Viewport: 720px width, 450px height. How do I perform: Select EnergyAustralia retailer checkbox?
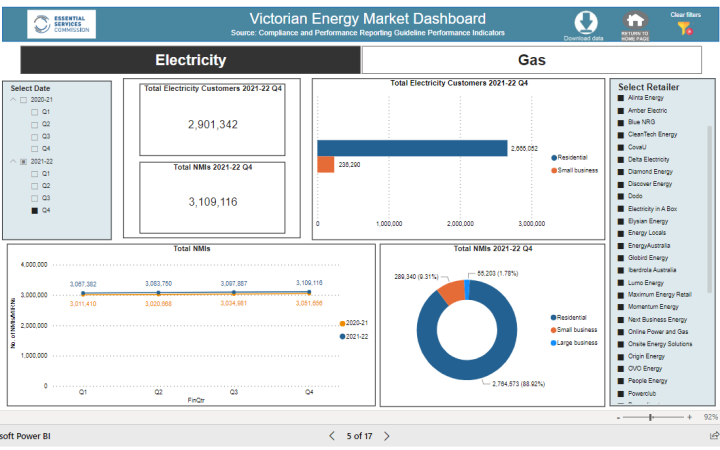621,246
